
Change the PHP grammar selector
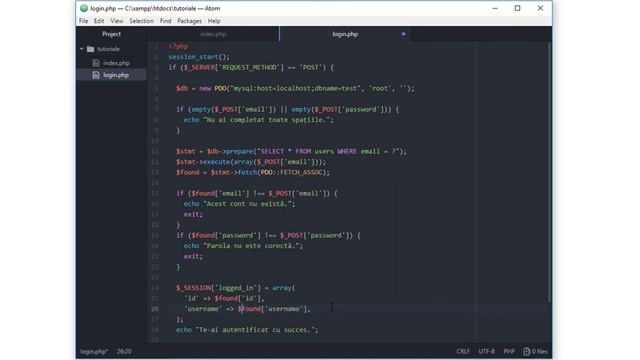coord(509,351)
